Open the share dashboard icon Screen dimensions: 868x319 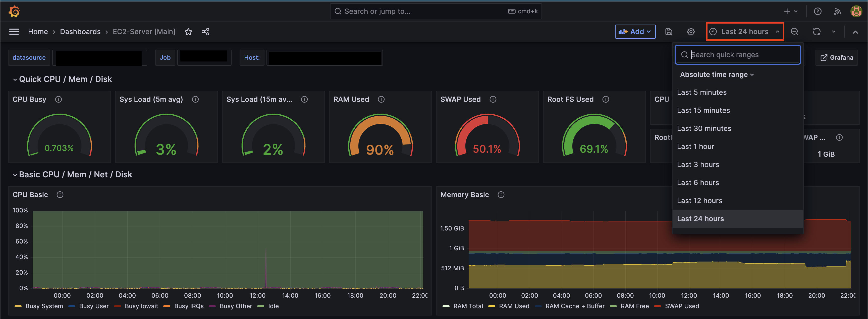click(205, 32)
